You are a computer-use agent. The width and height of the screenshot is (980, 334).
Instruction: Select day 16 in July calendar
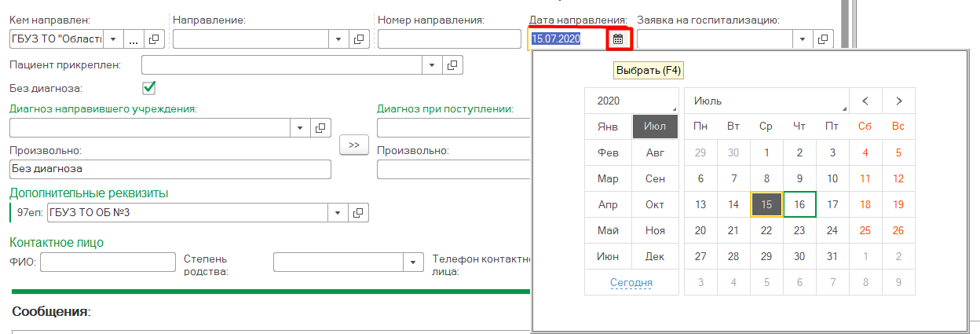coord(799,204)
